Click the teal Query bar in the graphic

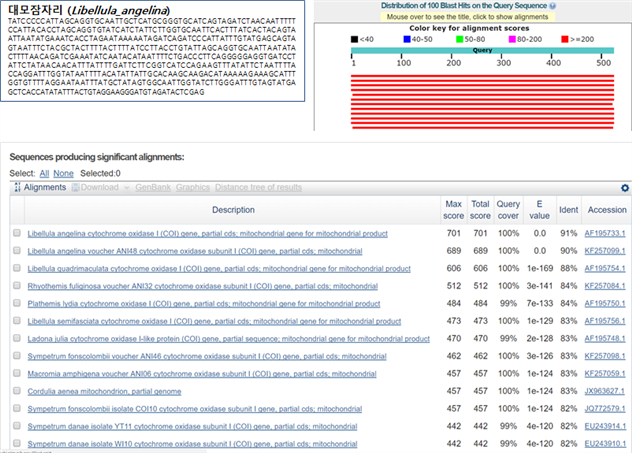click(x=482, y=50)
